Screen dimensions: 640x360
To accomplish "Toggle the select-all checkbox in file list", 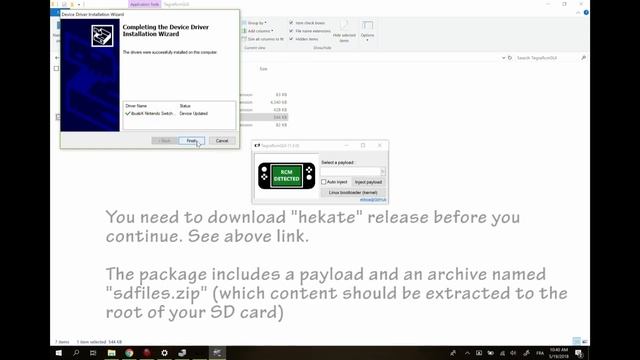I will pyautogui.click(x=56, y=69).
